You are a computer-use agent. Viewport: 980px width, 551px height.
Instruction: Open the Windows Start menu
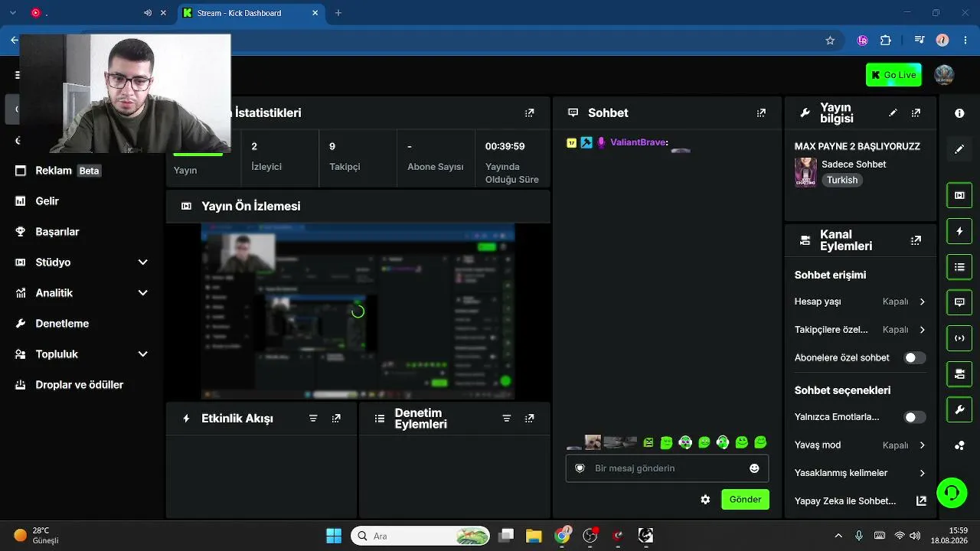pos(334,536)
